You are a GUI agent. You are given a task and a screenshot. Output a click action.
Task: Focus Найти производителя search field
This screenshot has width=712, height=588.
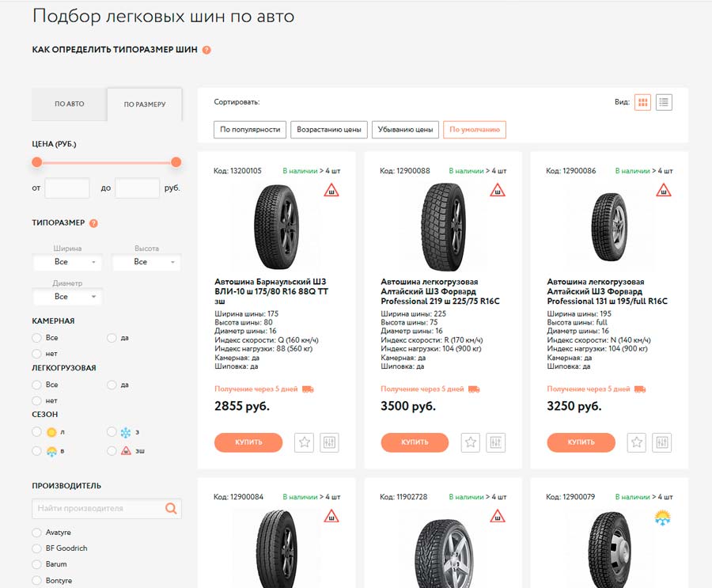pyautogui.click(x=107, y=509)
